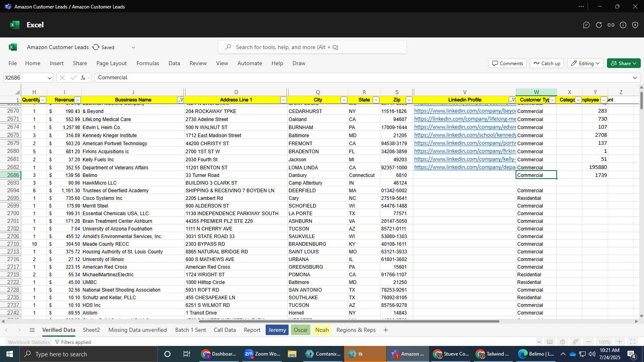Open the Automate ribbon tab
644x362 pixels.
click(250, 63)
